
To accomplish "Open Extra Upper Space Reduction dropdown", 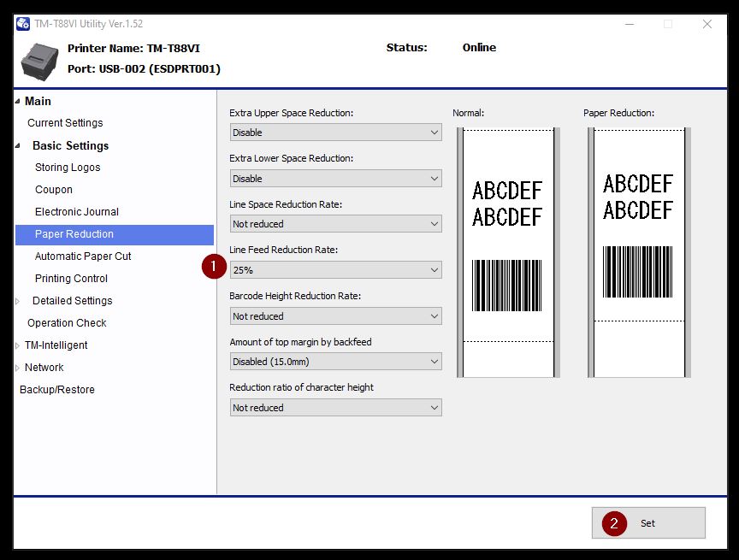I will coord(335,133).
